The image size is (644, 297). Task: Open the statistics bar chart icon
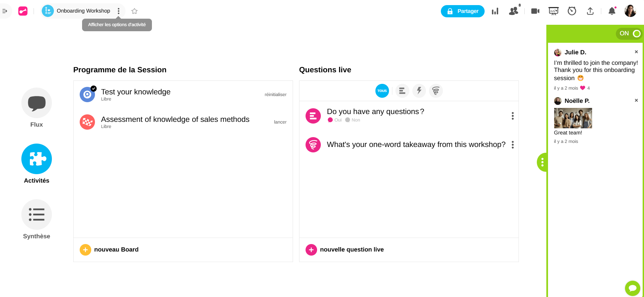tap(495, 11)
